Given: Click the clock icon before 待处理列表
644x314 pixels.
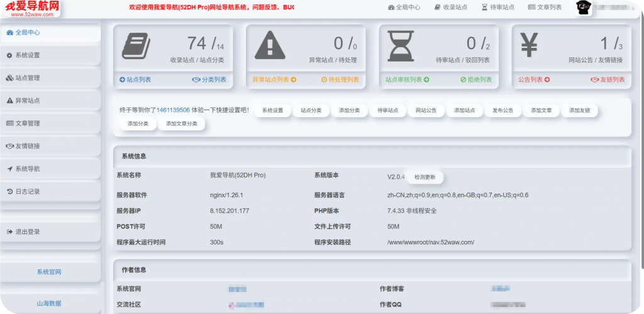Looking at the screenshot, I should click(324, 80).
